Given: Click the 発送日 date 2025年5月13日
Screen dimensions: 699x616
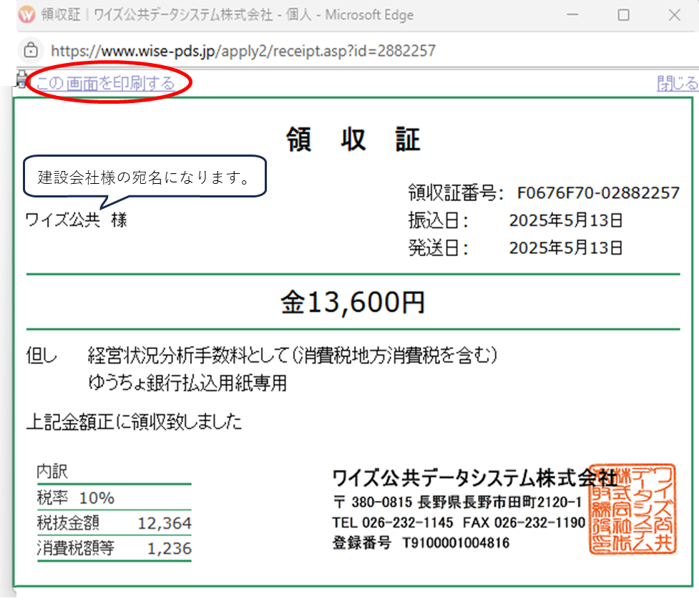Looking at the screenshot, I should tap(565, 248).
